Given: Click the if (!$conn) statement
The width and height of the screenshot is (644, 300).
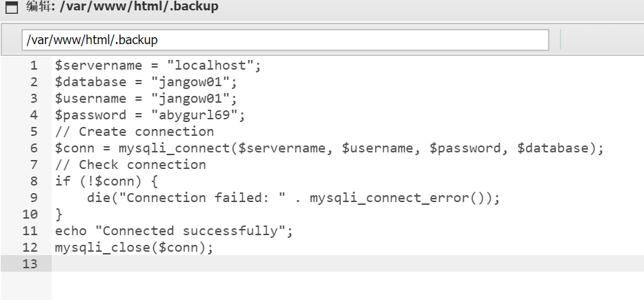Looking at the screenshot, I should [x=106, y=181].
